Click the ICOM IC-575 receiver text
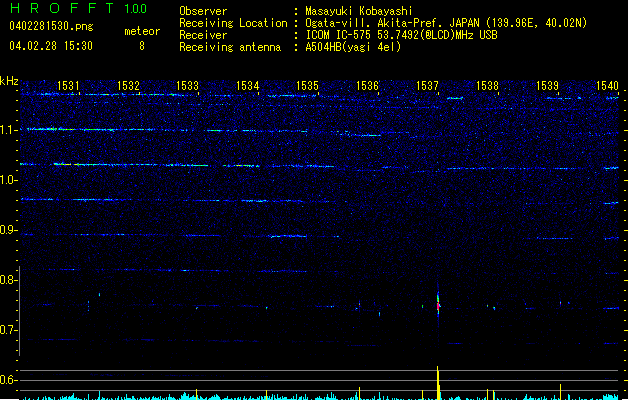The image size is (629, 400). [402, 35]
